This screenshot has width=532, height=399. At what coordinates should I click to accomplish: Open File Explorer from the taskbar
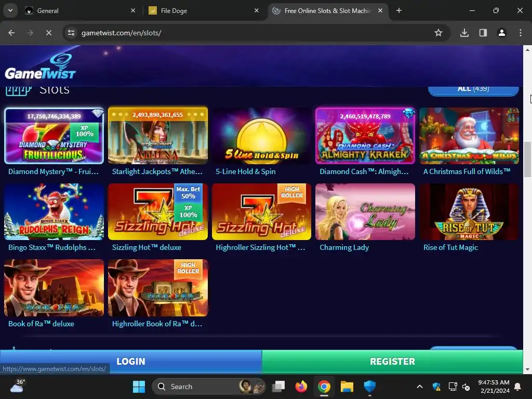tap(347, 387)
